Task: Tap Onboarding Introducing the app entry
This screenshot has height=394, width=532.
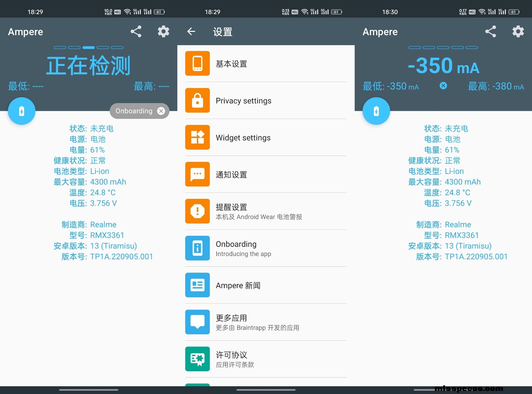Action: point(266,248)
